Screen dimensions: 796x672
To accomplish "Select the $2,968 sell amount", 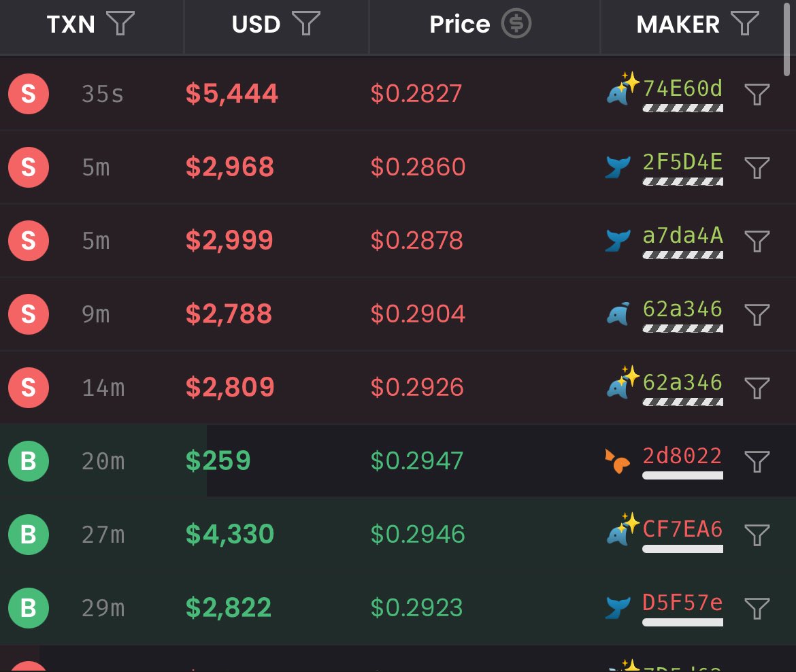I will pyautogui.click(x=230, y=167).
